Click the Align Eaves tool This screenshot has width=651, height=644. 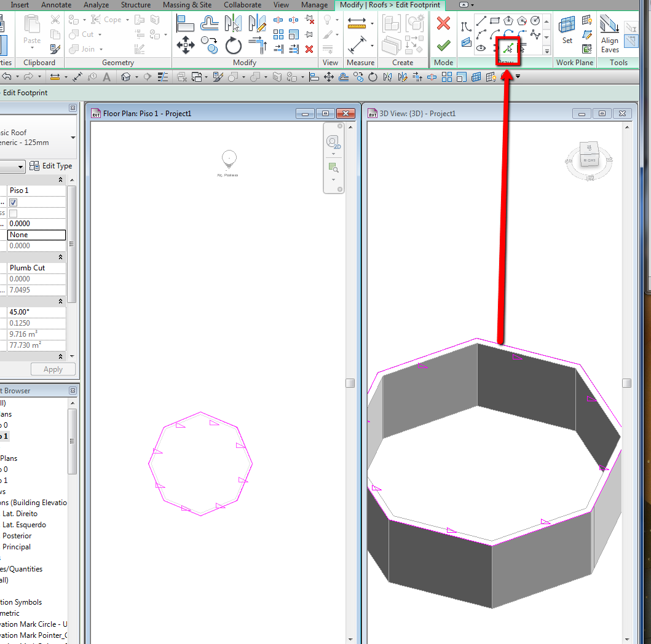coord(610,34)
